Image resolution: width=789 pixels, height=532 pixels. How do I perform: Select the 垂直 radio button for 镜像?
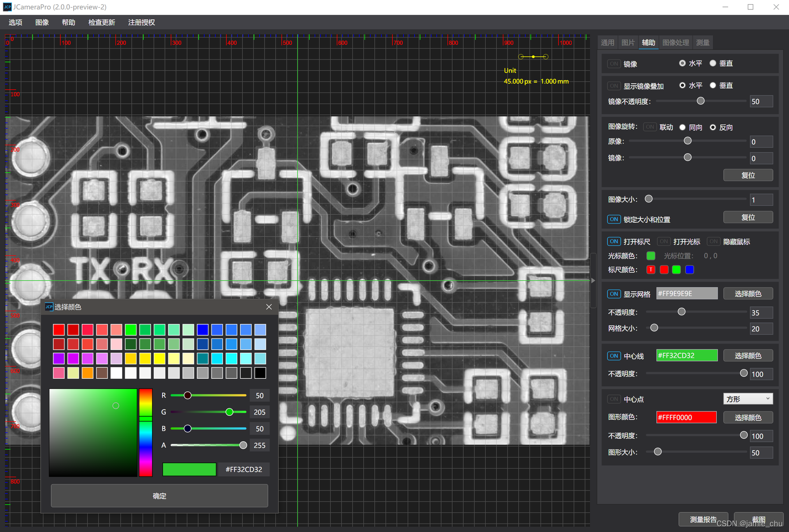(x=713, y=63)
